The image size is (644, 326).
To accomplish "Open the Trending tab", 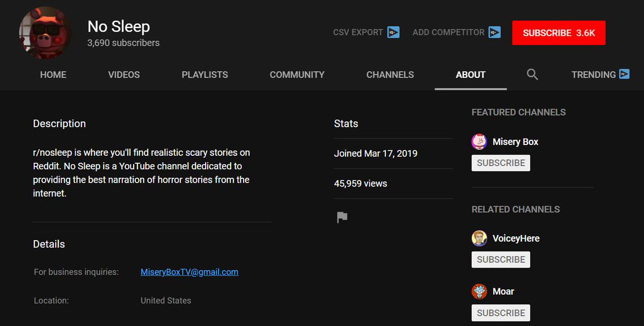I will click(x=594, y=75).
